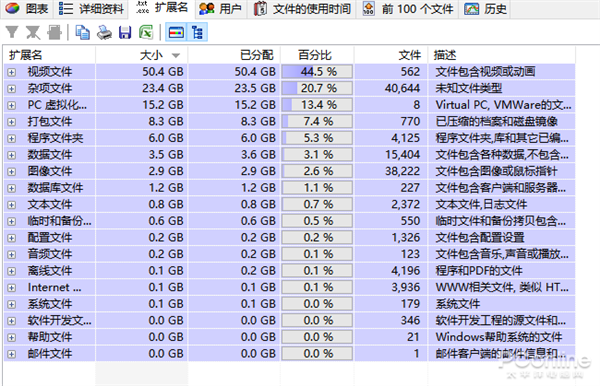Expand the 视频文件 row
The height and width of the screenshot is (386, 600).
(x=11, y=72)
